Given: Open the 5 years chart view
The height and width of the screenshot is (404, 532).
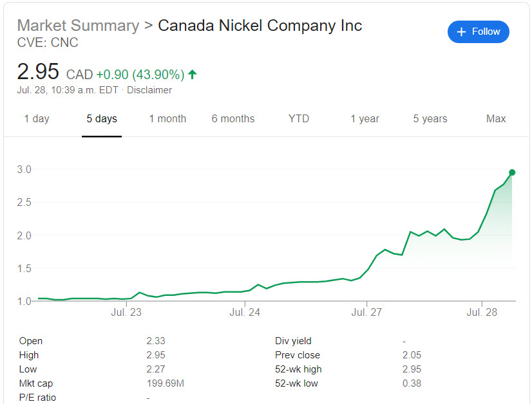Looking at the screenshot, I should [x=430, y=118].
